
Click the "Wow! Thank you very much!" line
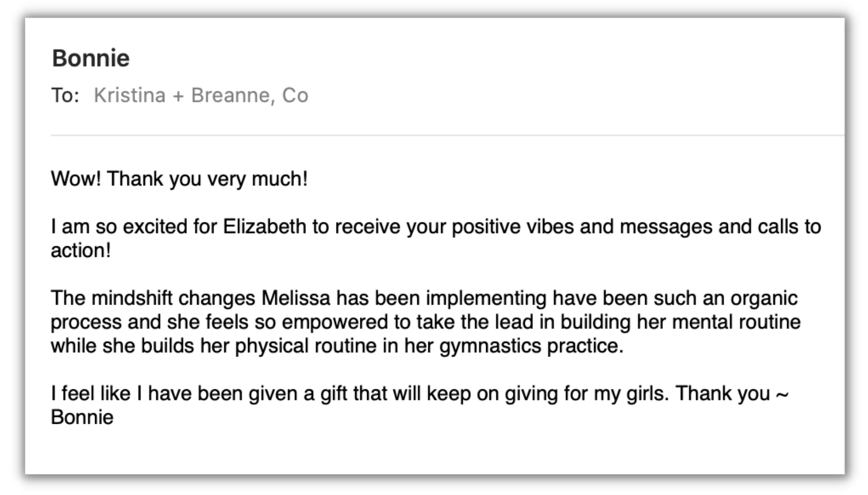[179, 179]
